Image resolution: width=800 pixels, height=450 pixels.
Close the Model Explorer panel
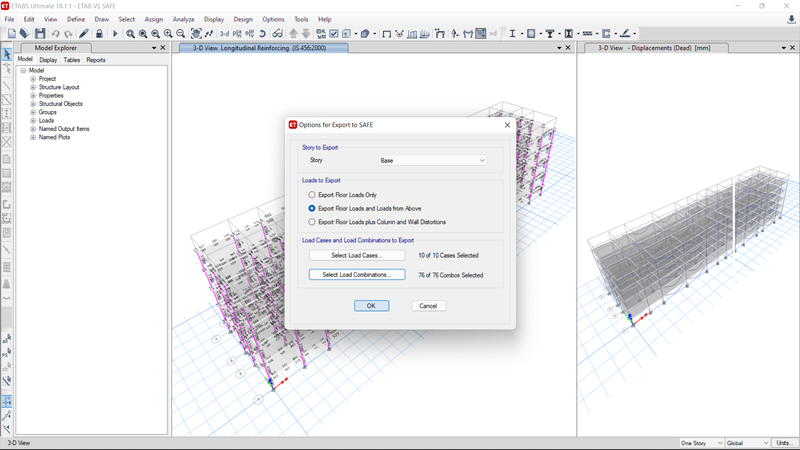click(x=163, y=48)
